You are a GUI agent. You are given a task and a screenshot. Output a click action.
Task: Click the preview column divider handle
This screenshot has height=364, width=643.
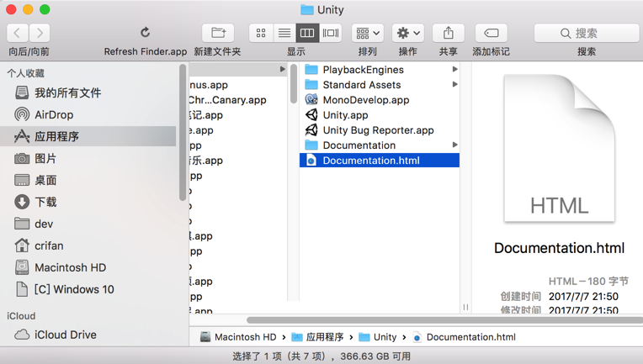pyautogui.click(x=465, y=307)
